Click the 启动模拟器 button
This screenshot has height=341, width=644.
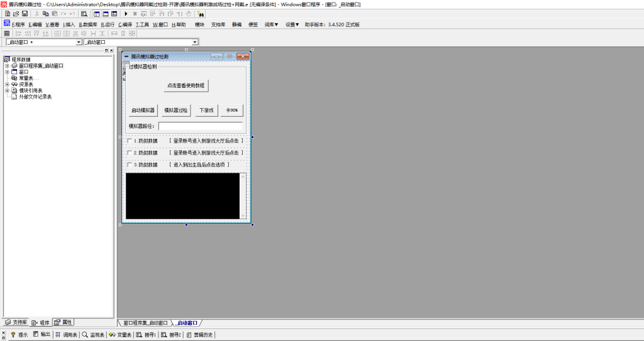[x=143, y=111]
